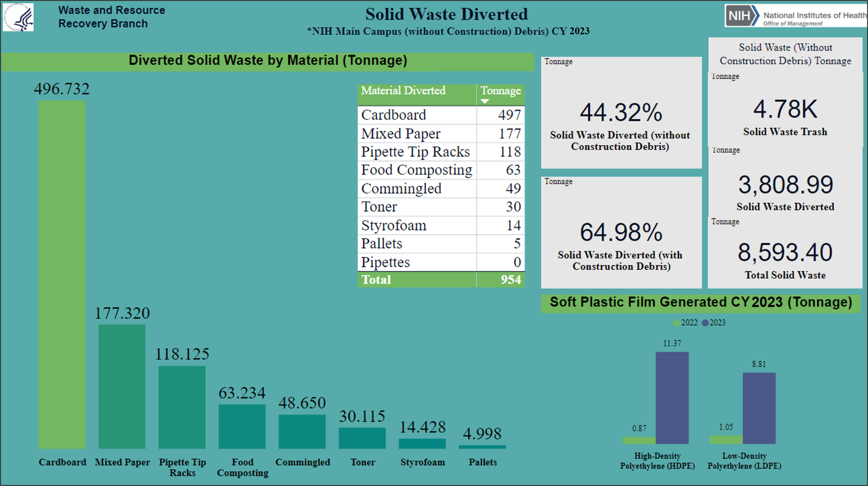Click the 30.115 data label
Screen dimensions: 868x486
362,416
